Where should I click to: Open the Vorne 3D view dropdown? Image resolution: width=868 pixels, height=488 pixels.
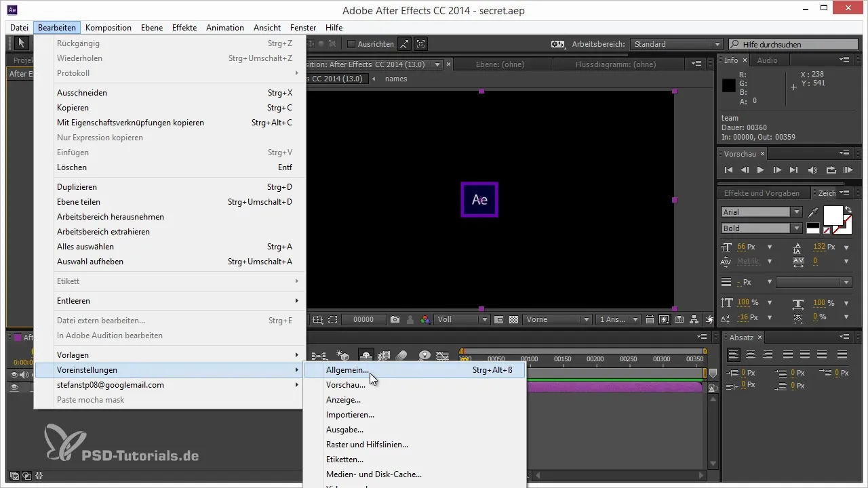[x=558, y=319]
